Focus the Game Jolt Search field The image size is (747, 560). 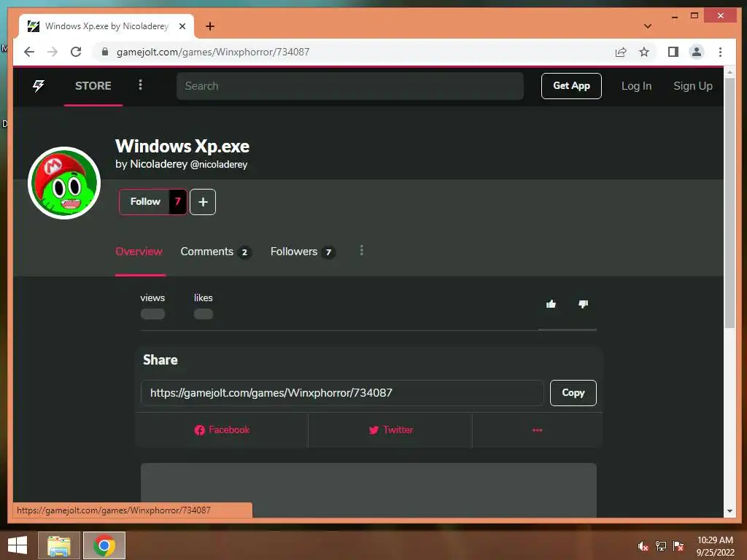pyautogui.click(x=349, y=86)
